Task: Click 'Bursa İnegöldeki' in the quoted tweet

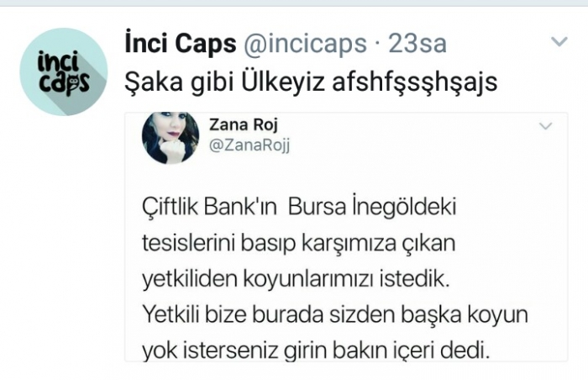Action: pyautogui.click(x=372, y=207)
